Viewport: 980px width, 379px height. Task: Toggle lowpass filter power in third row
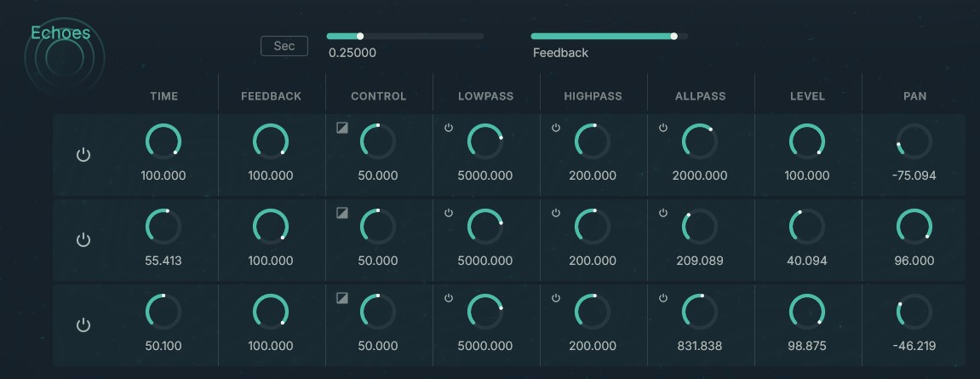pyautogui.click(x=449, y=298)
